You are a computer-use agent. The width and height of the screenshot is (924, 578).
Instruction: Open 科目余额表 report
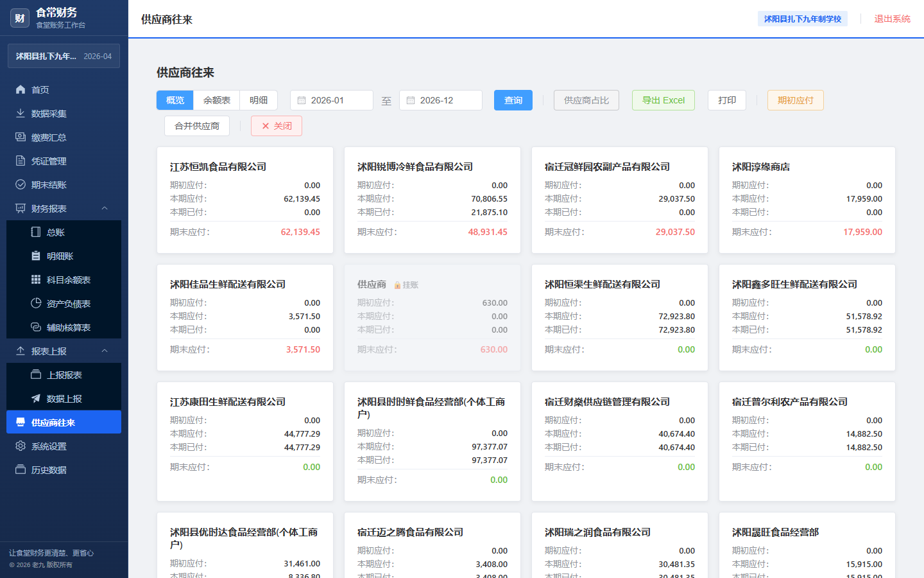pos(64,280)
